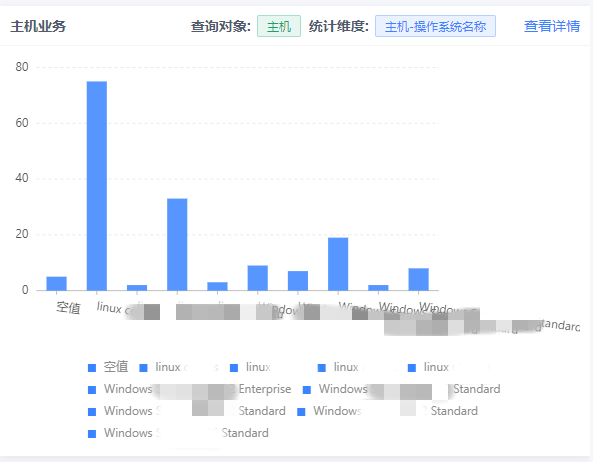Select the 主机 query object tag
The image size is (593, 462).
point(279,26)
